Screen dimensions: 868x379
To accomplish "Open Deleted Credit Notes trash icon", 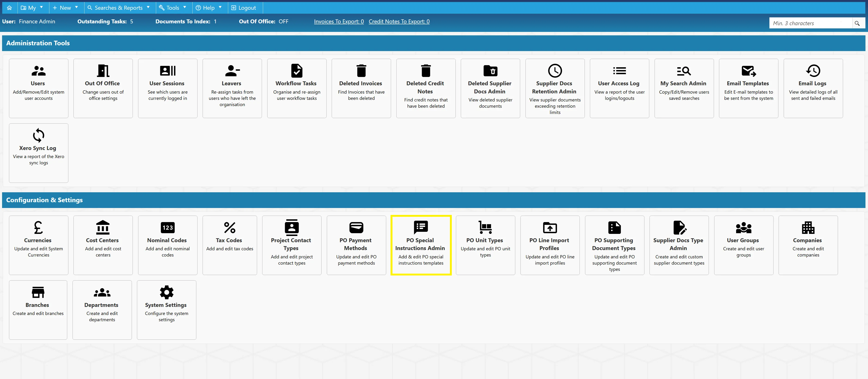I will coord(426,71).
